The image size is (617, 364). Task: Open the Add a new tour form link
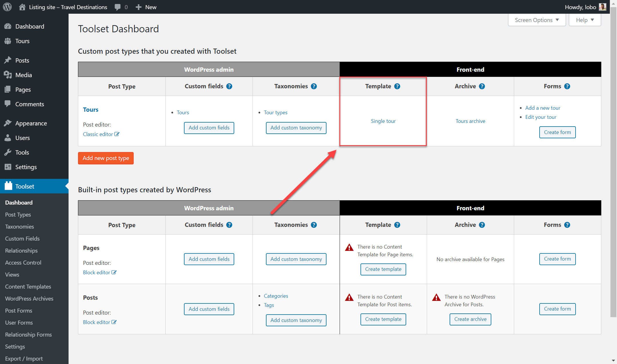pyautogui.click(x=543, y=108)
